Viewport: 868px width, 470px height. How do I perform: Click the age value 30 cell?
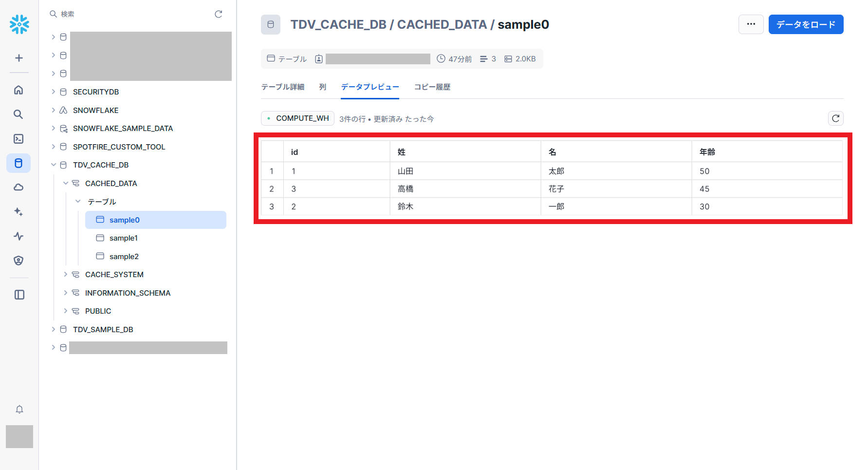tap(767, 207)
